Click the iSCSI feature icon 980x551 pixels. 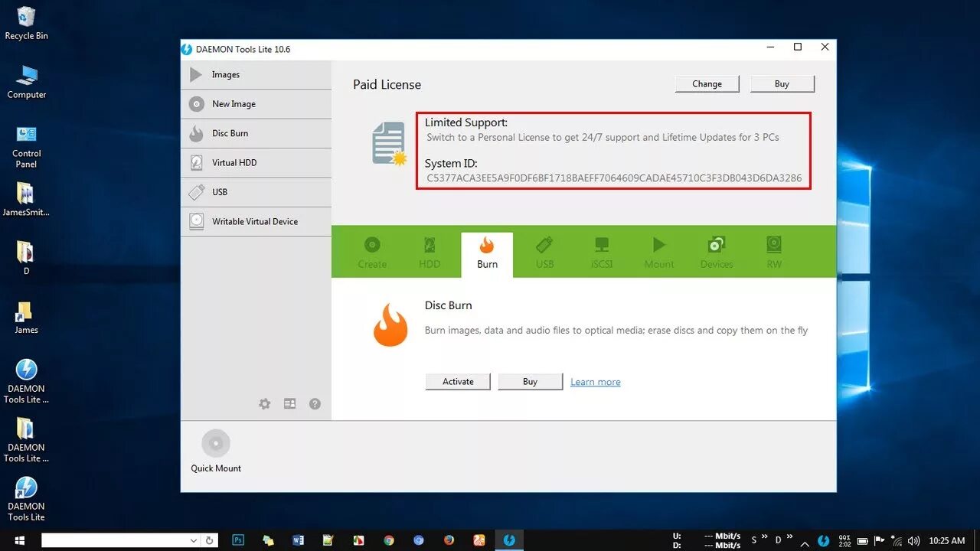click(x=602, y=253)
